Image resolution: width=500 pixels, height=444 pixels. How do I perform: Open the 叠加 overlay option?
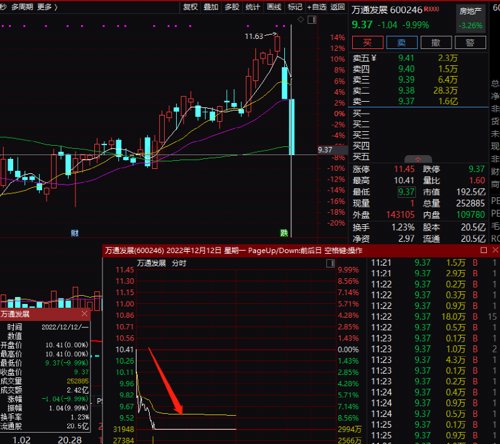point(211,7)
